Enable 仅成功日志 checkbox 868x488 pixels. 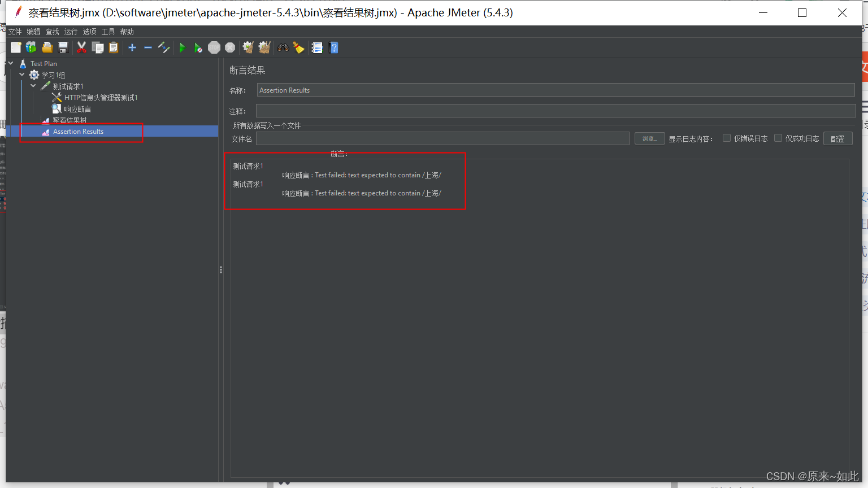778,138
